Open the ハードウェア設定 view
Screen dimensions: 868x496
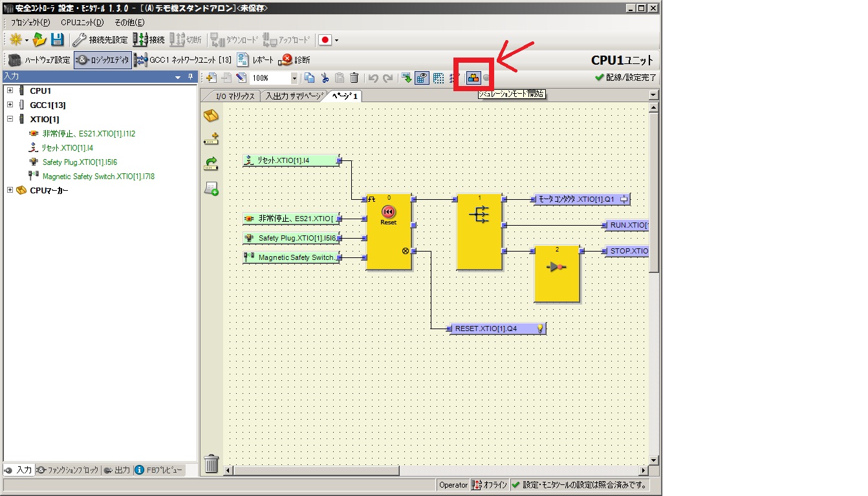pyautogui.click(x=40, y=60)
